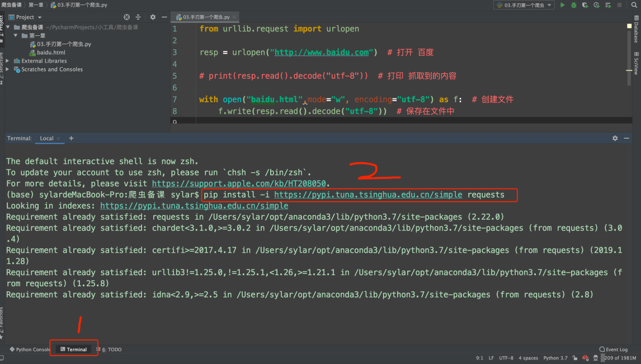The width and height of the screenshot is (641, 364).
Task: Hide the Project panel with minus icon
Action: (x=164, y=17)
